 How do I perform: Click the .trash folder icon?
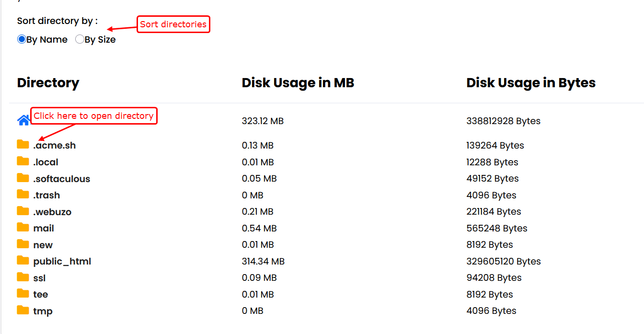[x=23, y=195]
